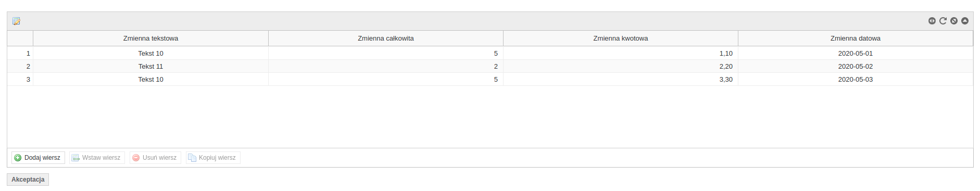Click the amount cell showing 2,20
The image size is (980, 191).
point(621,67)
